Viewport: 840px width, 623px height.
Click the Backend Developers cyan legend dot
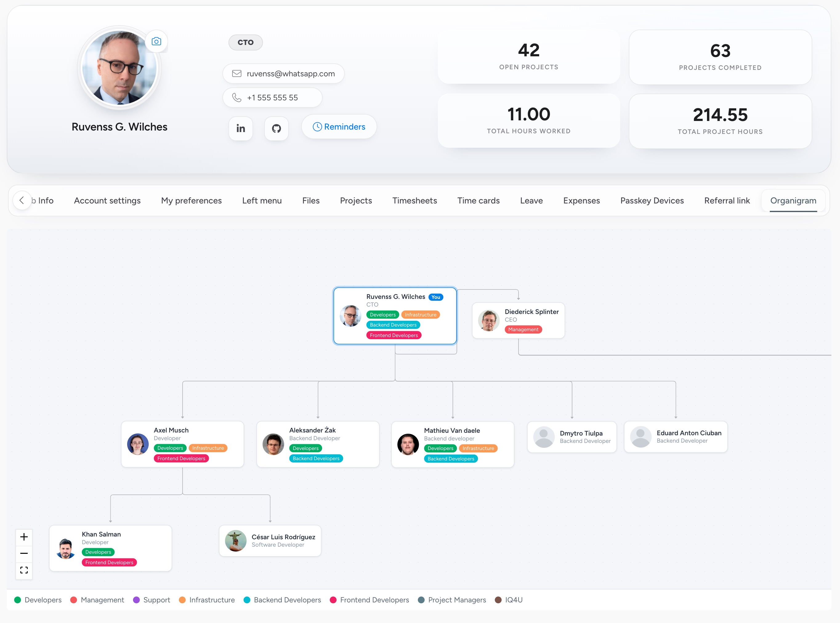[247, 600]
